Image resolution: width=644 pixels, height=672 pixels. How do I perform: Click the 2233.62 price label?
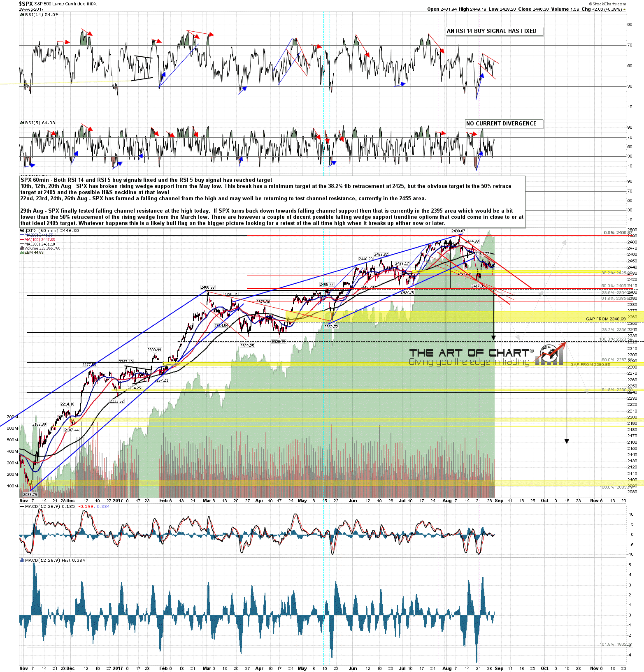point(117,401)
